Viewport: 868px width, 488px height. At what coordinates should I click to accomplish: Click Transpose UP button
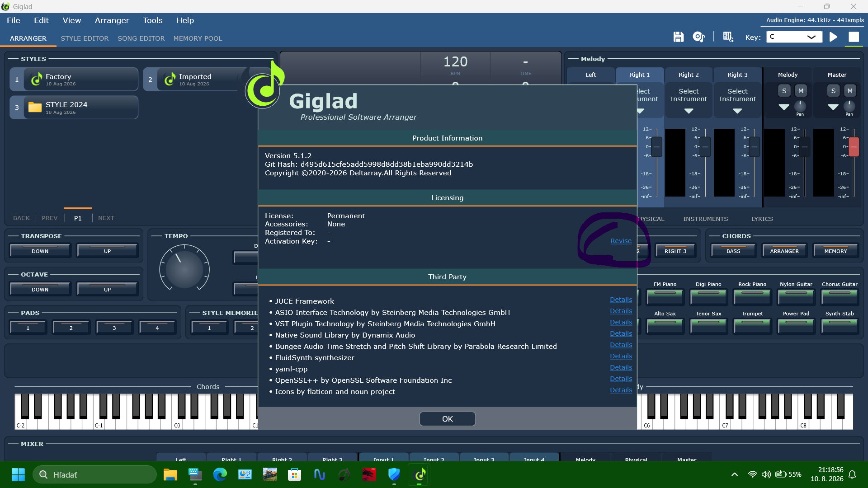(x=107, y=251)
